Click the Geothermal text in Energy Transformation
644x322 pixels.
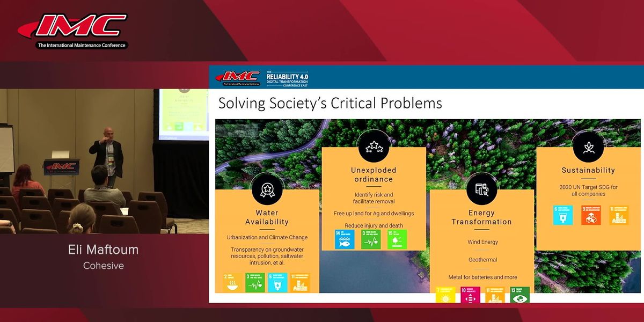(481, 260)
